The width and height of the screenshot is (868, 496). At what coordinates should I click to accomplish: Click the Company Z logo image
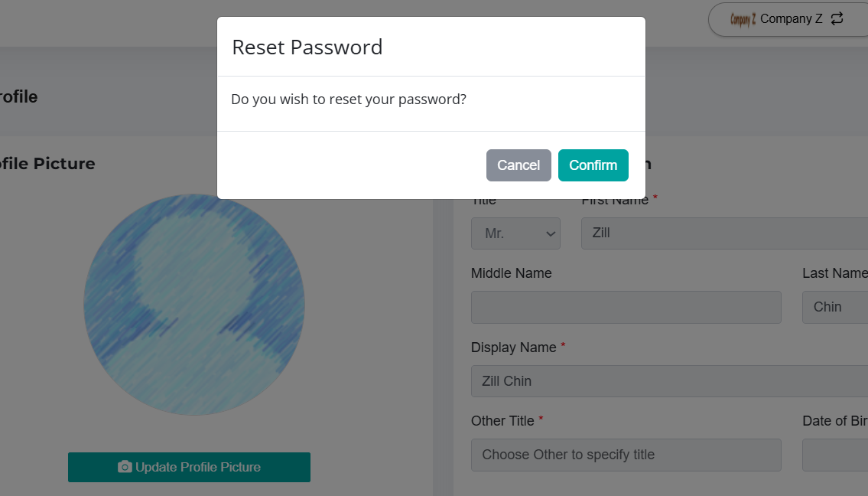tap(743, 19)
